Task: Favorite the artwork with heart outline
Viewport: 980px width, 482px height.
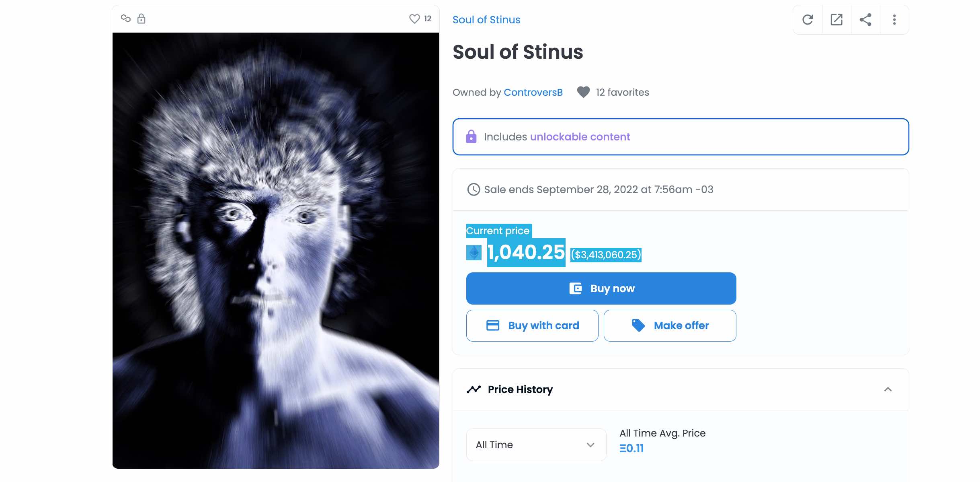Action: (x=414, y=19)
